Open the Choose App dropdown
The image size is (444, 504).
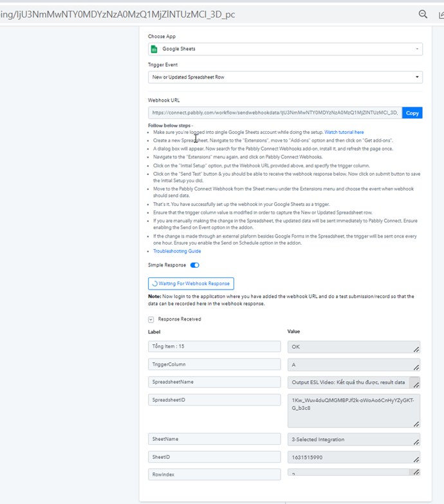285,49
